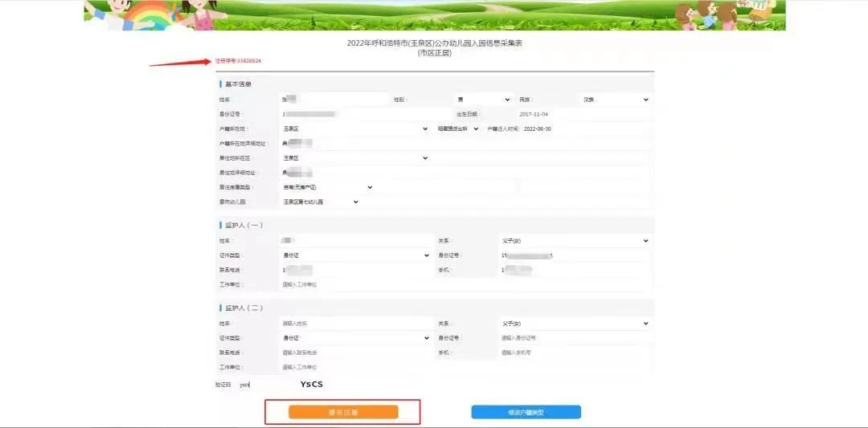Expand guardian two's 关系 relationship dropdown
The height and width of the screenshot is (428, 868).
[x=574, y=324]
